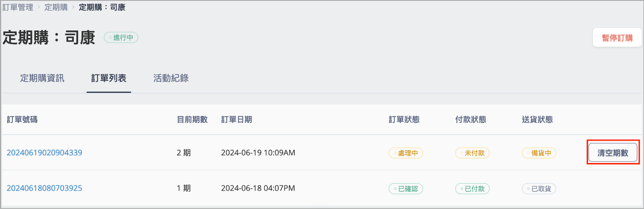The height and width of the screenshot is (209, 644).
Task: Click the 已確認 order status tag
Action: coord(406,189)
